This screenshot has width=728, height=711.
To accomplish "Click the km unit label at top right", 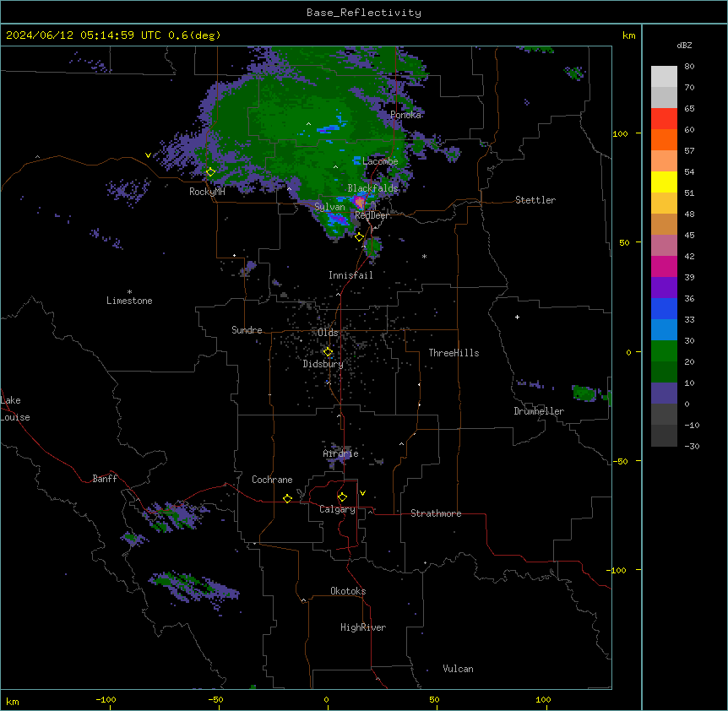I will click(x=628, y=35).
